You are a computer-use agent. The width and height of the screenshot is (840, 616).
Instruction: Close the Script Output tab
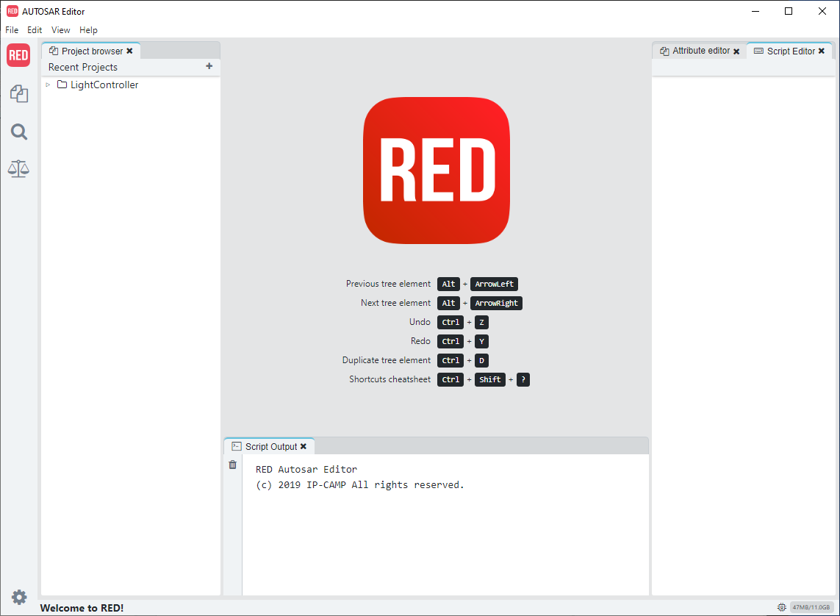pyautogui.click(x=304, y=446)
